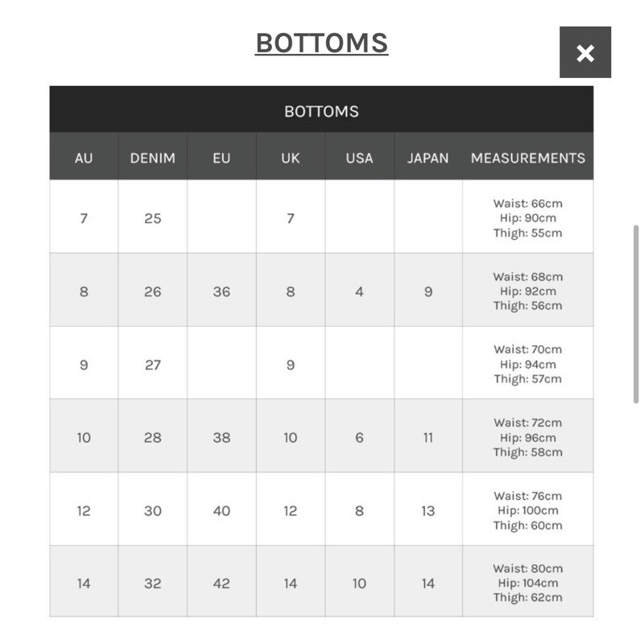Click EU size 38 cell
The height and width of the screenshot is (644, 644).
pyautogui.click(x=221, y=438)
